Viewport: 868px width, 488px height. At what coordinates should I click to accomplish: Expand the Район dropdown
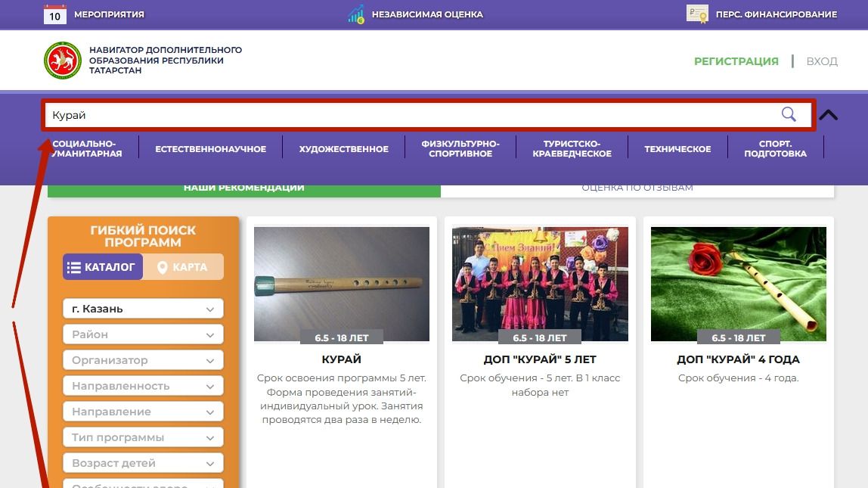click(x=143, y=334)
